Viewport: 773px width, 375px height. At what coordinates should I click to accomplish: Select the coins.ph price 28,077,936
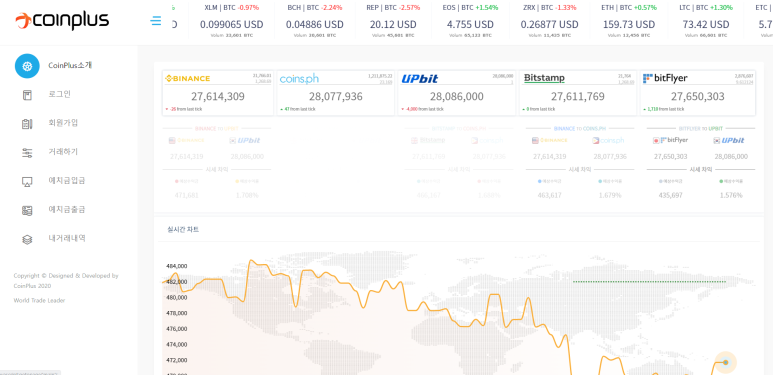336,97
